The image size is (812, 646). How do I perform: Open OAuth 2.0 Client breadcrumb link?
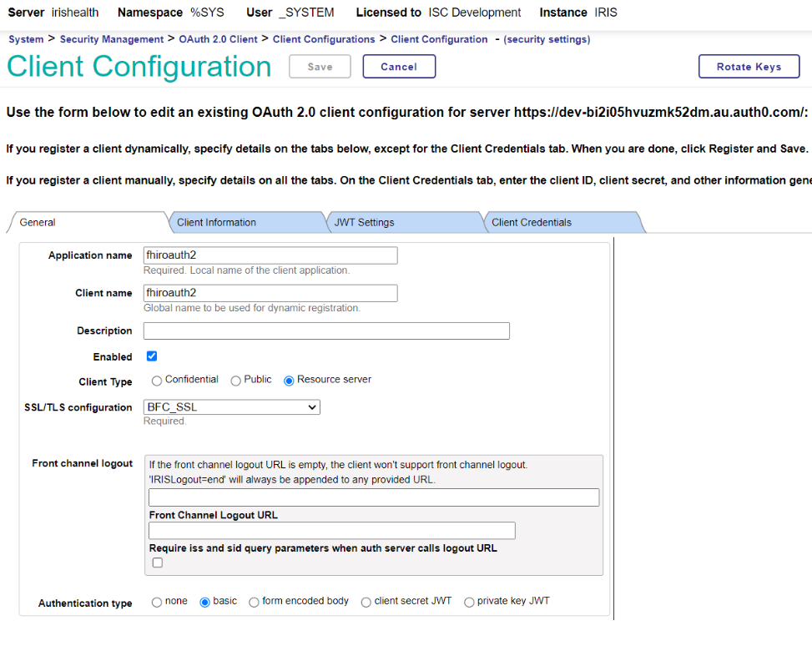click(x=218, y=39)
